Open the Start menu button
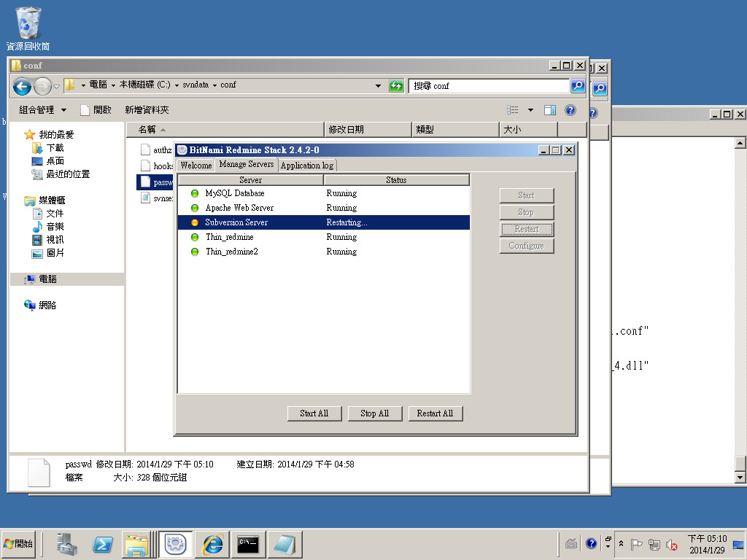The height and width of the screenshot is (560, 747). [18, 544]
